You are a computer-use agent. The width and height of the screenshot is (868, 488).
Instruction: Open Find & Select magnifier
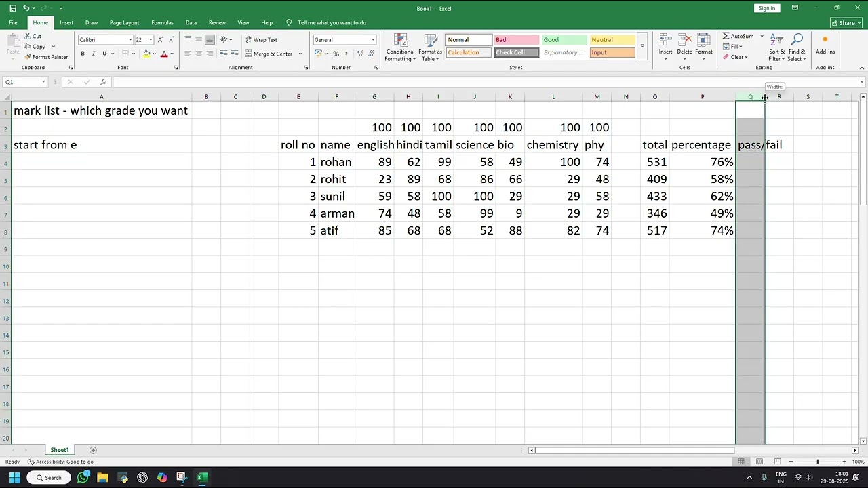[797, 47]
